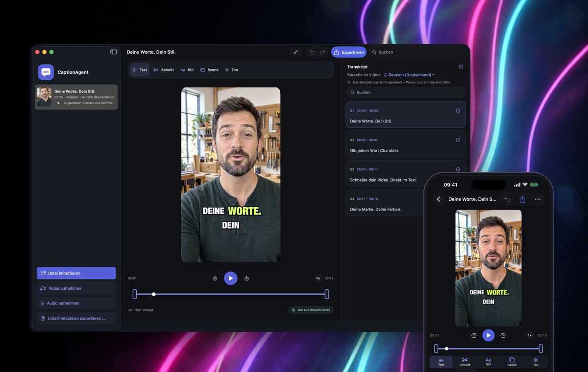Redo action in desktop window

click(322, 52)
